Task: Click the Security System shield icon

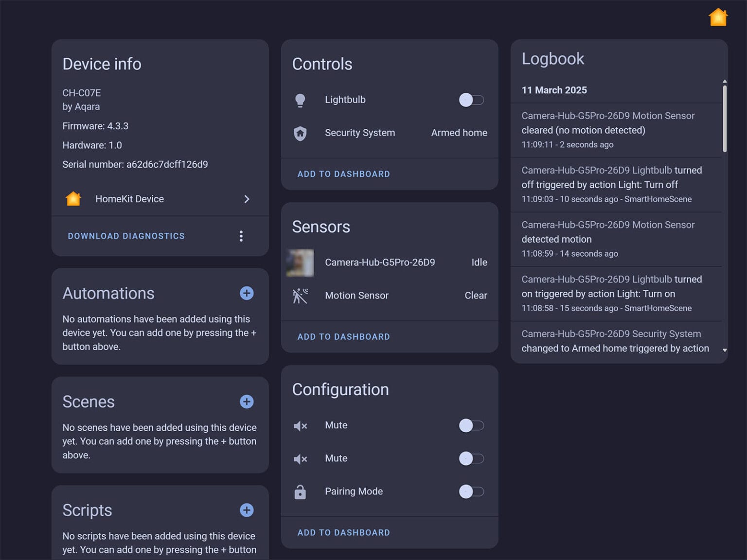Action: 300,133
